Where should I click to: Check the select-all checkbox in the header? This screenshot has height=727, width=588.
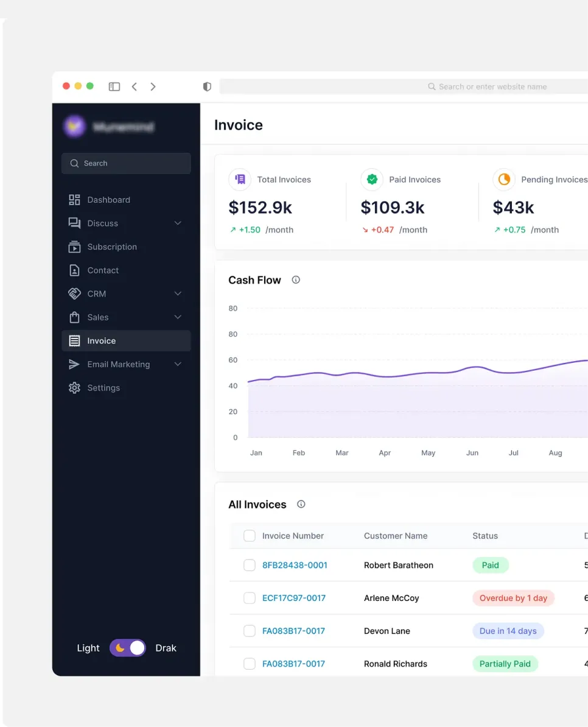[x=250, y=536]
